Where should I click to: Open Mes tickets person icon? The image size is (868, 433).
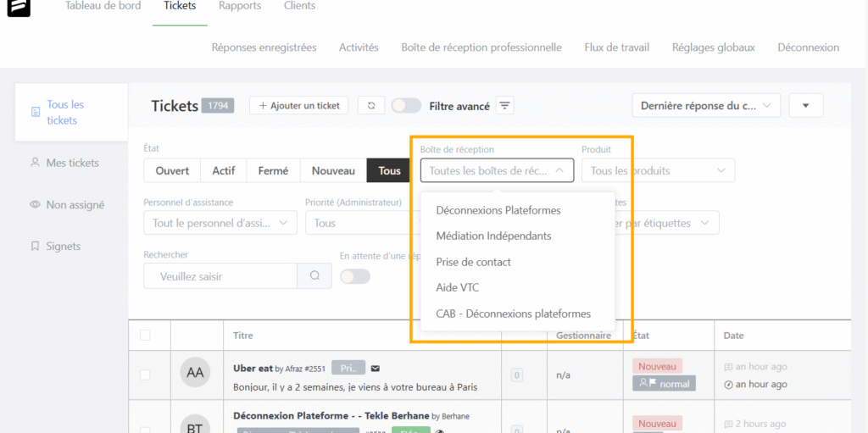click(35, 163)
